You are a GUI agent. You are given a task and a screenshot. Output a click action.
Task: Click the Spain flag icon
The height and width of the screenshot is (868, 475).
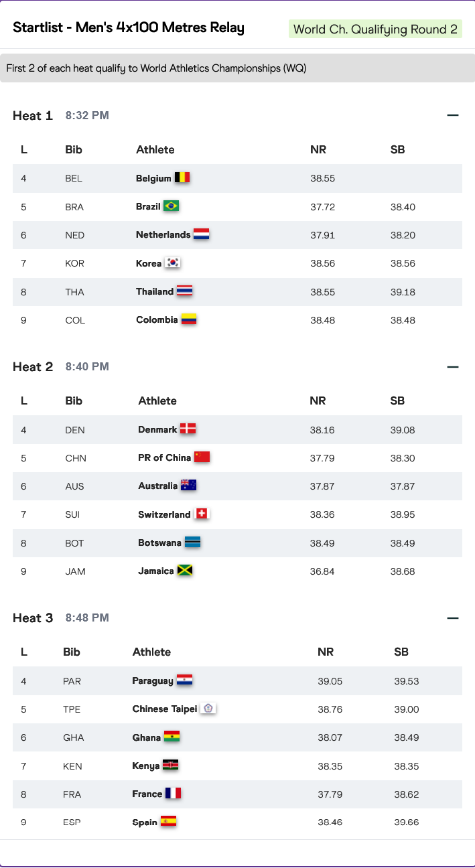coord(168,822)
